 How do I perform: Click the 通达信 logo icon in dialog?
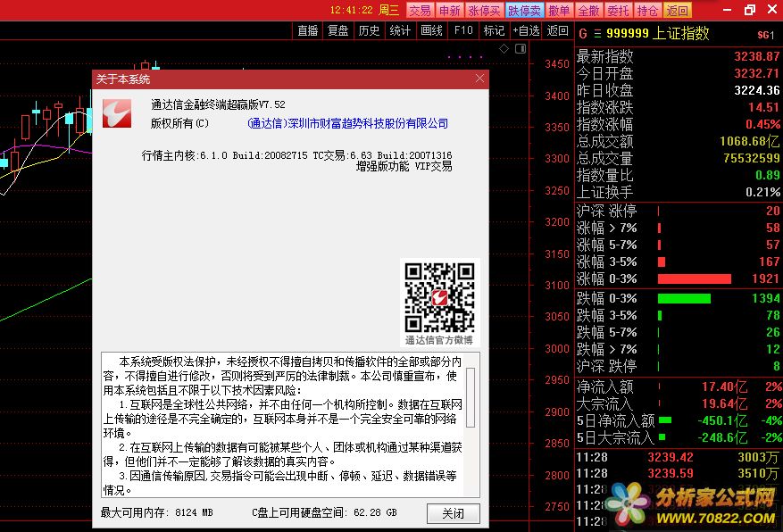coord(117,113)
